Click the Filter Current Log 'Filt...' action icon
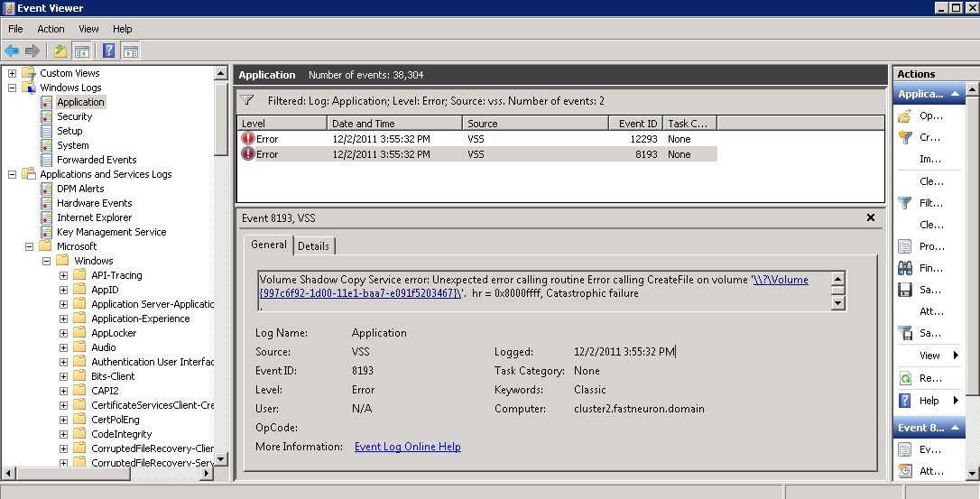This screenshot has width=980, height=499. coord(905,203)
